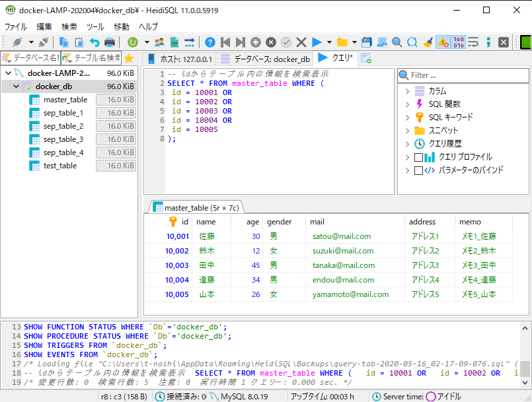Click the broom clear query icon

(x=428, y=42)
